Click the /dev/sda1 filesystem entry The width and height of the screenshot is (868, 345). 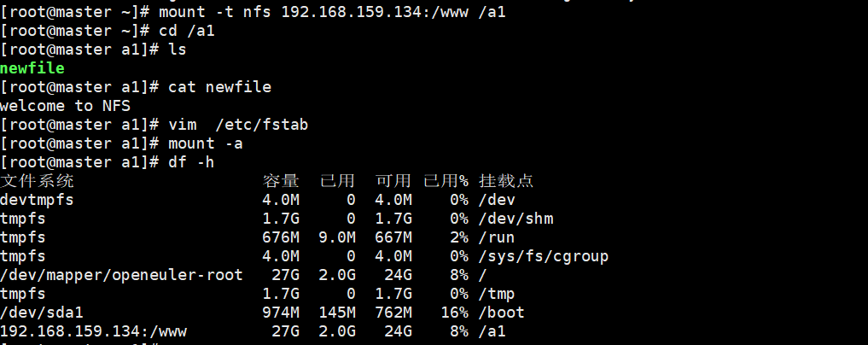[42, 313]
